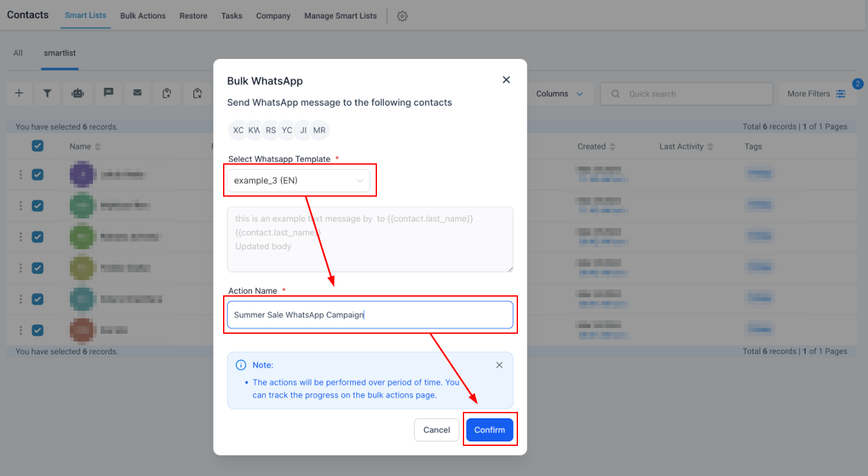Open the Company tab
Screen dimensions: 868x476
coord(273,15)
